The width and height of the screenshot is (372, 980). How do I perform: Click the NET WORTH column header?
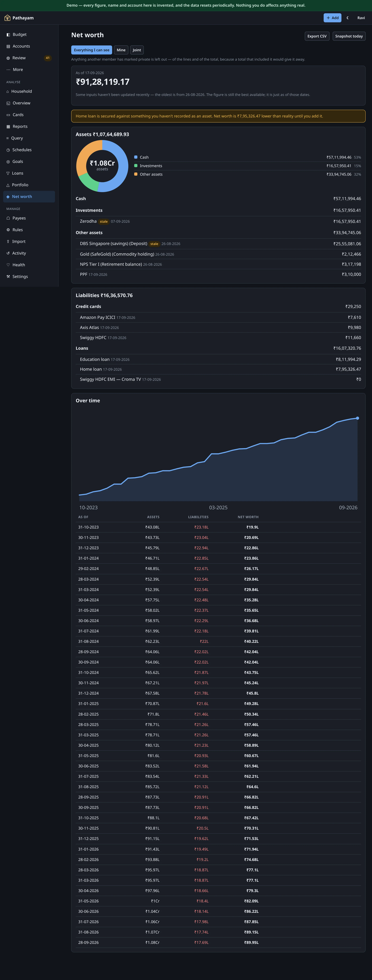pyautogui.click(x=248, y=517)
